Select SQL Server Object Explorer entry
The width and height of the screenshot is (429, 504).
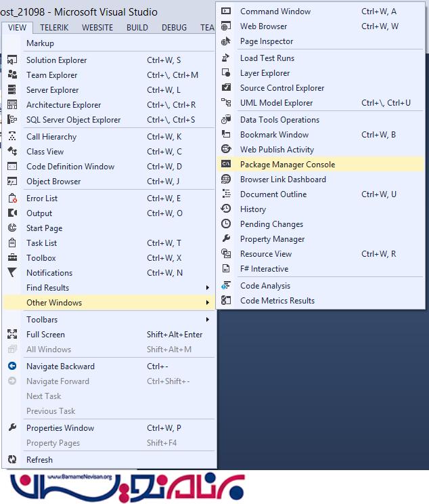pos(73,120)
